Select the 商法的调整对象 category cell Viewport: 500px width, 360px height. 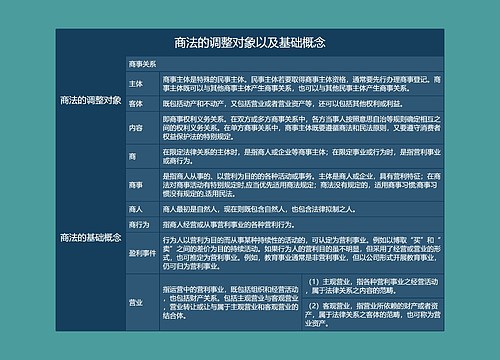pos(91,100)
